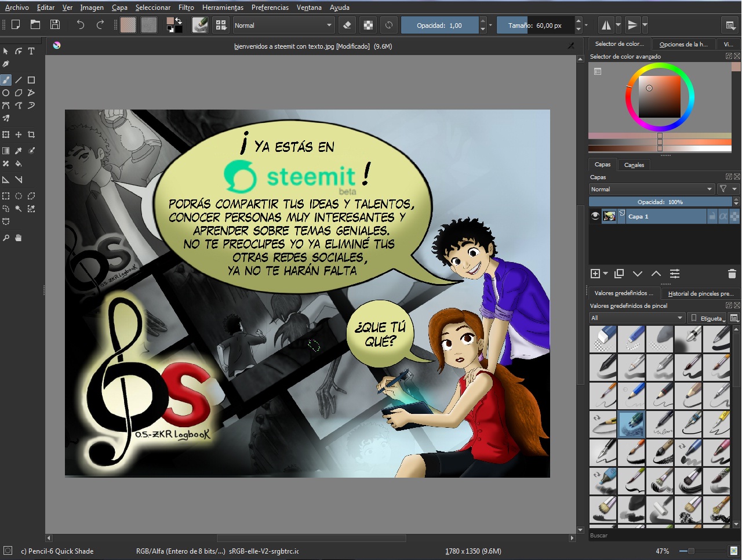Click the Undo arrow in toolbar
Screen dimensions: 742x560
80,25
